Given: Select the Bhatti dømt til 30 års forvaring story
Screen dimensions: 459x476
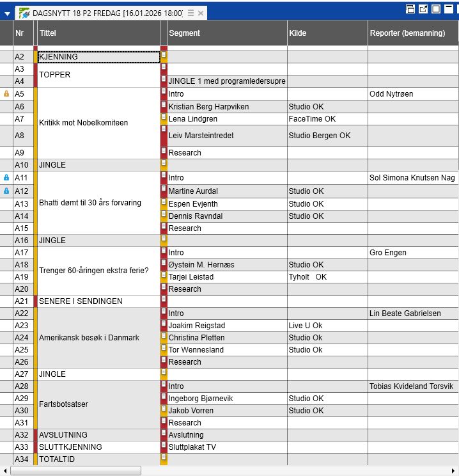Looking at the screenshot, I should tap(98, 203).
